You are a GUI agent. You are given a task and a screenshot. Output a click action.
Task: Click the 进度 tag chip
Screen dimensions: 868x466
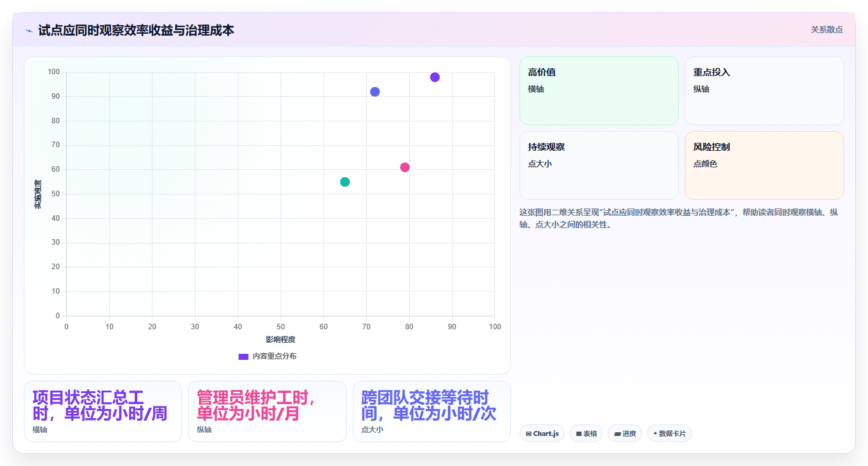point(625,434)
